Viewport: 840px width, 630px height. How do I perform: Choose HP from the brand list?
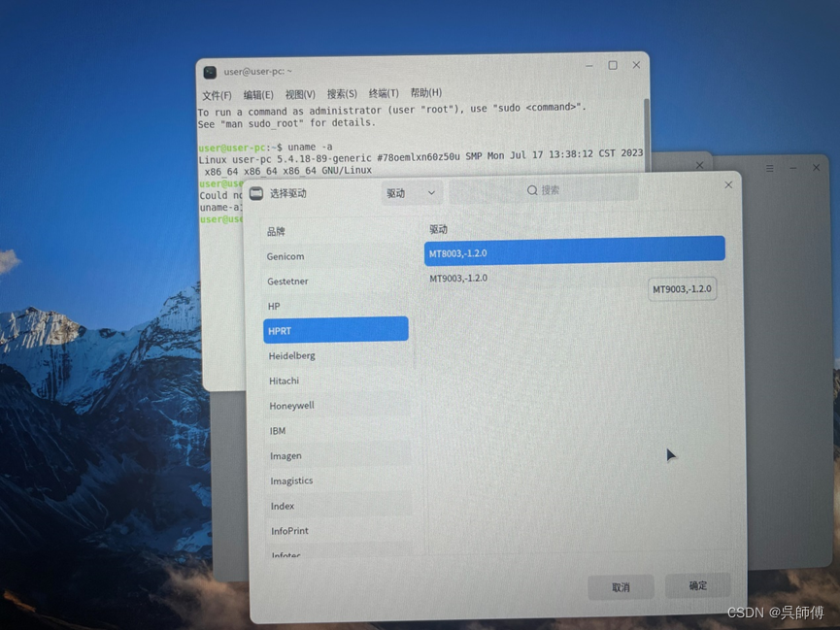point(336,306)
